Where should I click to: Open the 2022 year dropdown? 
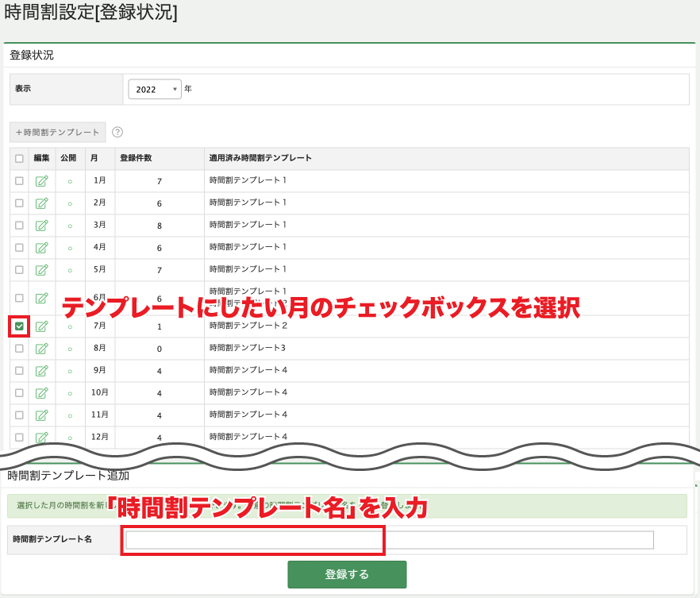(155, 89)
